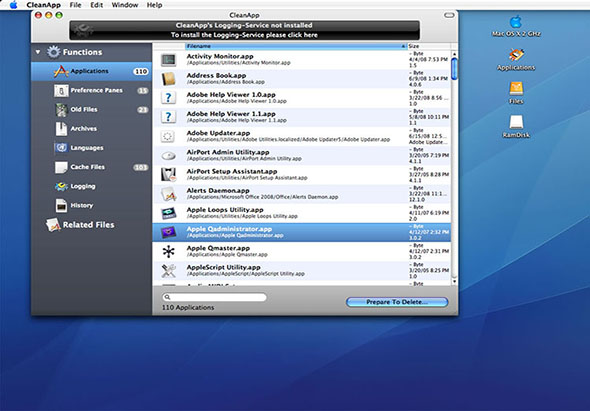Image resolution: width=590 pixels, height=411 pixels.
Task: Open the Window menu
Action: 125,5
